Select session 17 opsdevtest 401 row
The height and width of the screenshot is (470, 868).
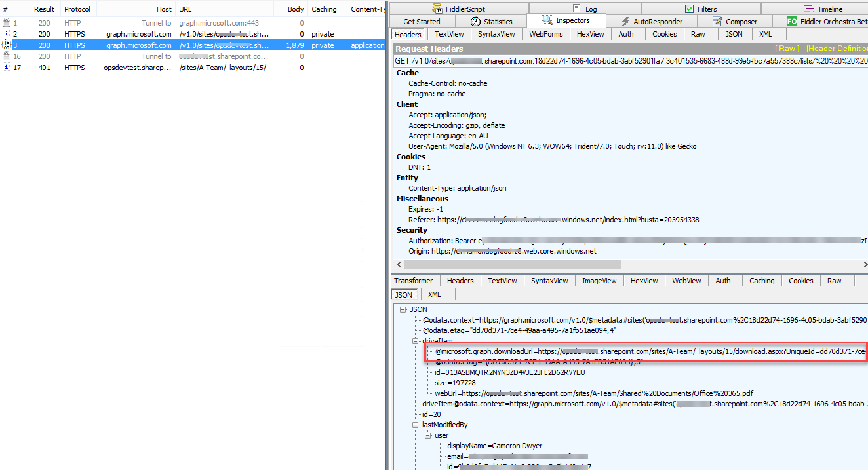click(x=193, y=68)
